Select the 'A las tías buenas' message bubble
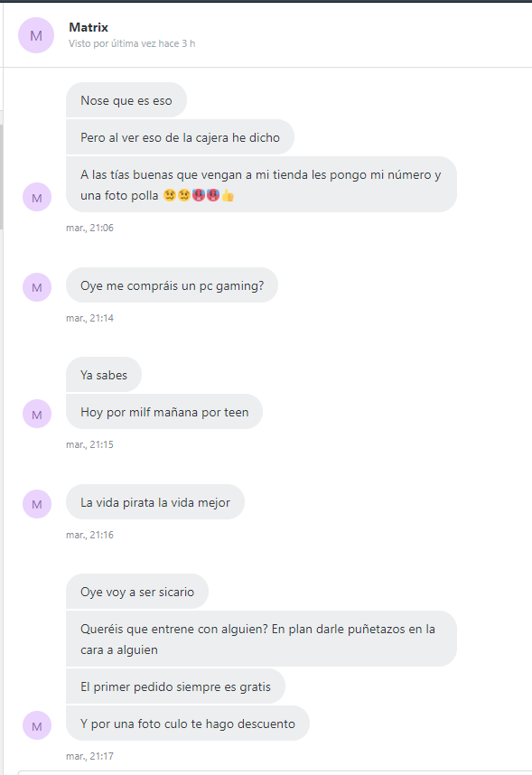 coord(262,184)
